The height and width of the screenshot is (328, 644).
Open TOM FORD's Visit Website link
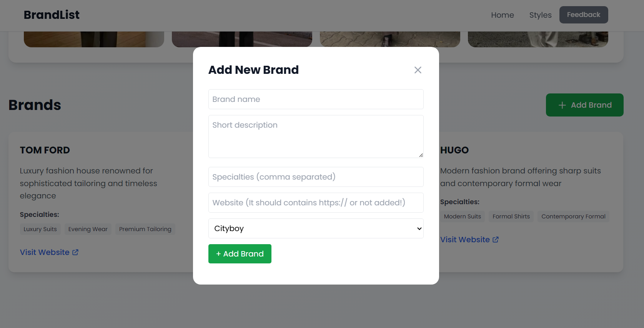click(x=44, y=252)
